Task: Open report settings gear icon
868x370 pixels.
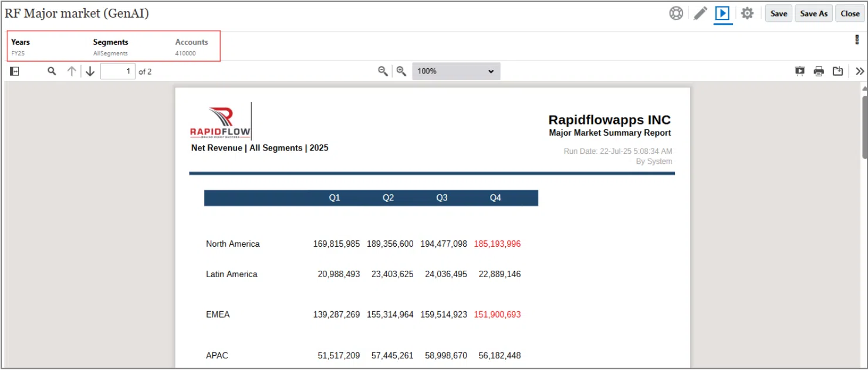Action: [x=747, y=14]
